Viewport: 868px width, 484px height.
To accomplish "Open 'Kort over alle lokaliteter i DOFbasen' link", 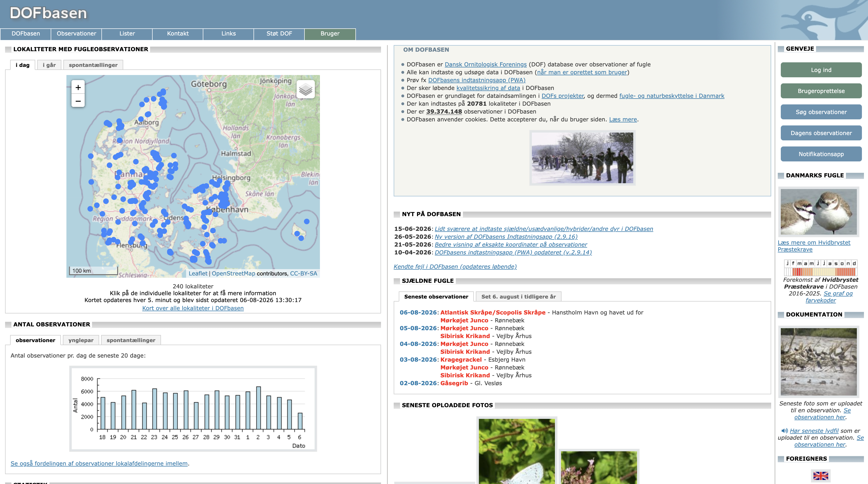I will pyautogui.click(x=193, y=308).
